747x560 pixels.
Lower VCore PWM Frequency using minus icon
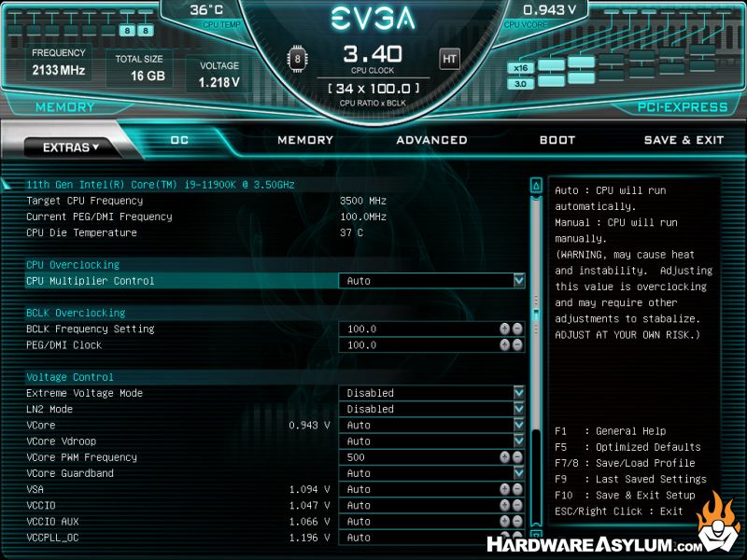pyautogui.click(x=517, y=457)
